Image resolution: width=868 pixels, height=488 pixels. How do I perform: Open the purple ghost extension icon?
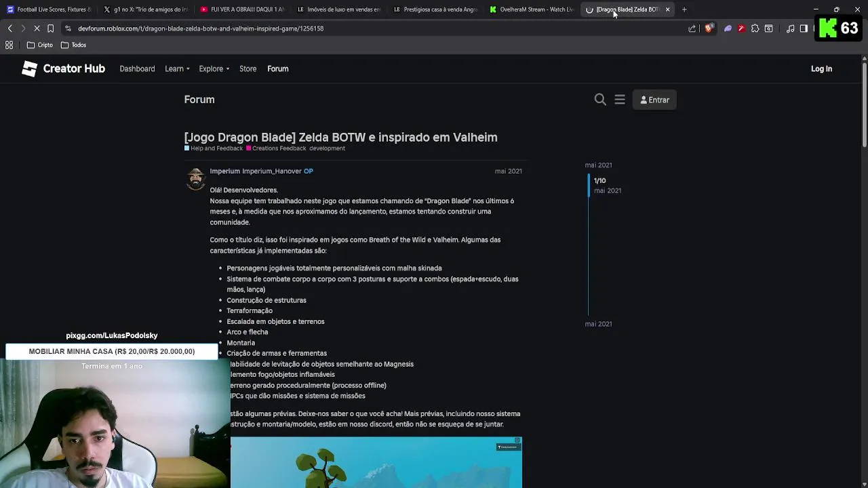(728, 28)
